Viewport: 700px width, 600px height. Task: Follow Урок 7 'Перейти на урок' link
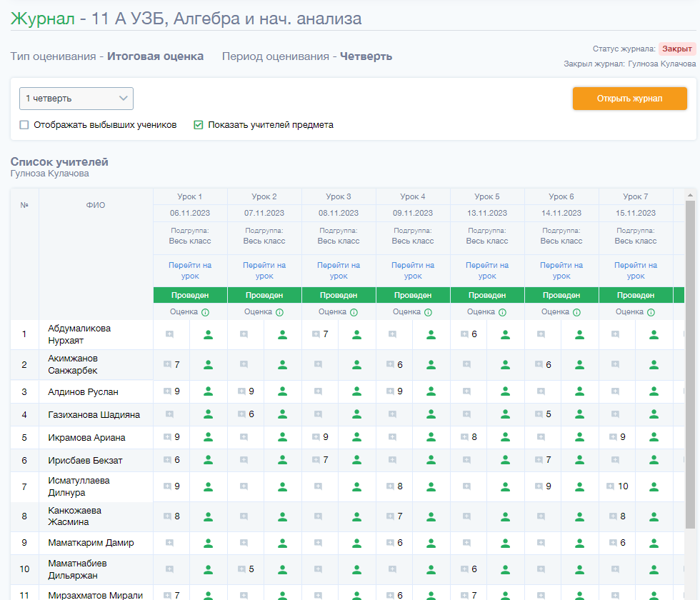coord(636,271)
